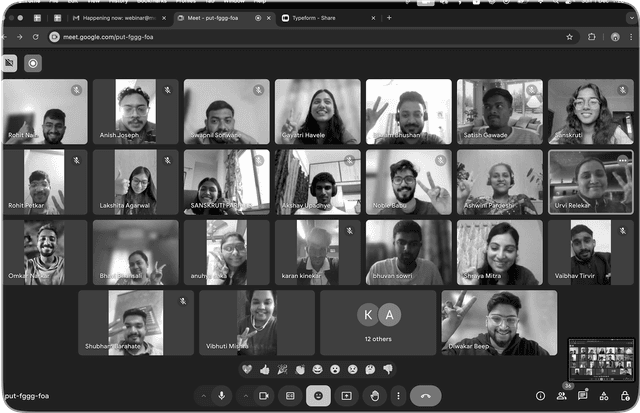Mute the microphone in the call bar
This screenshot has height=413, width=640.
point(221,396)
